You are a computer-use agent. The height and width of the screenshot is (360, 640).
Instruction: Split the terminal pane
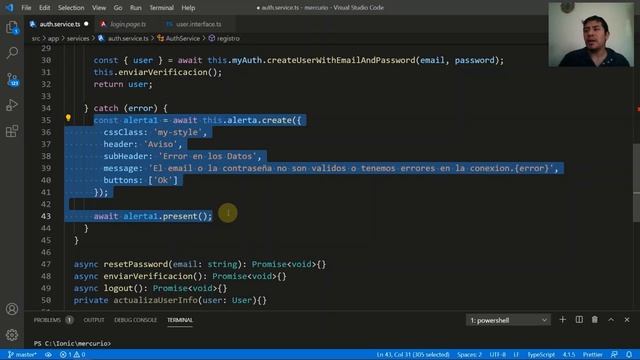tap(579, 320)
